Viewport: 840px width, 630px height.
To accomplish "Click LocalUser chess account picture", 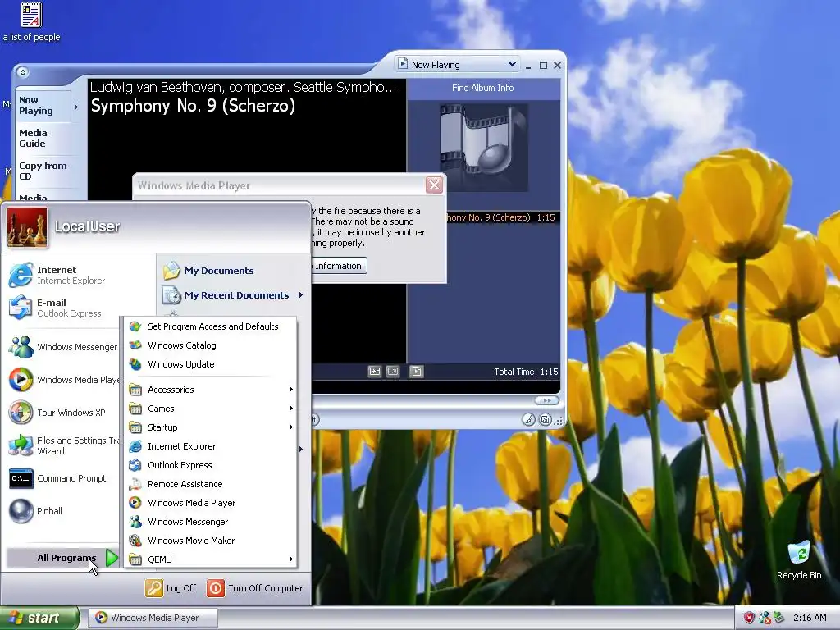I will pyautogui.click(x=27, y=228).
